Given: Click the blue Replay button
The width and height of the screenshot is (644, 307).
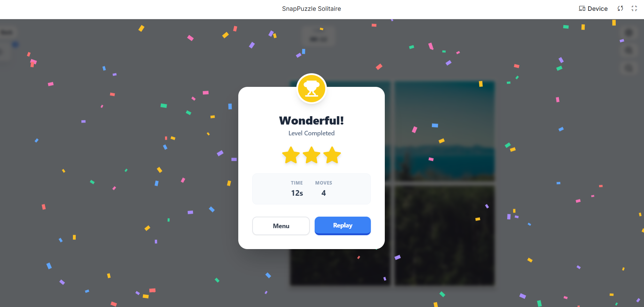Looking at the screenshot, I should coord(343,225).
